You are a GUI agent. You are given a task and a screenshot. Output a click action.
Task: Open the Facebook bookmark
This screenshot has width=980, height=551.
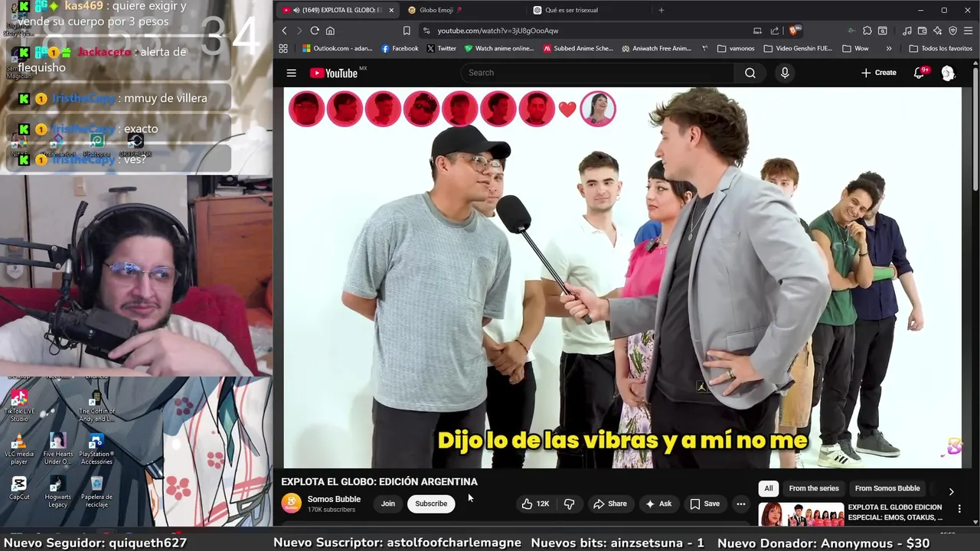coord(399,48)
